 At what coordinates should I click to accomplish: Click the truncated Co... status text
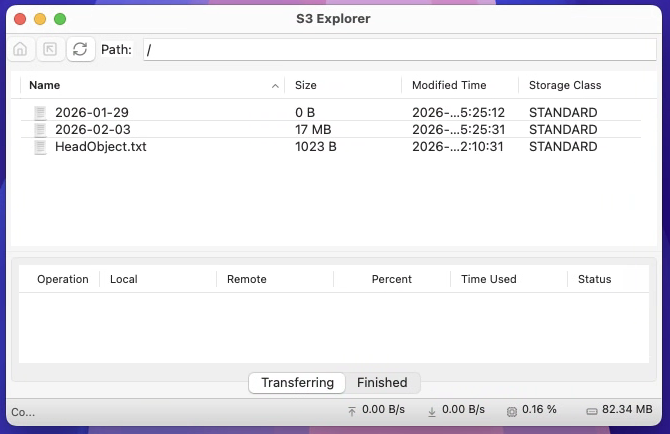point(23,412)
